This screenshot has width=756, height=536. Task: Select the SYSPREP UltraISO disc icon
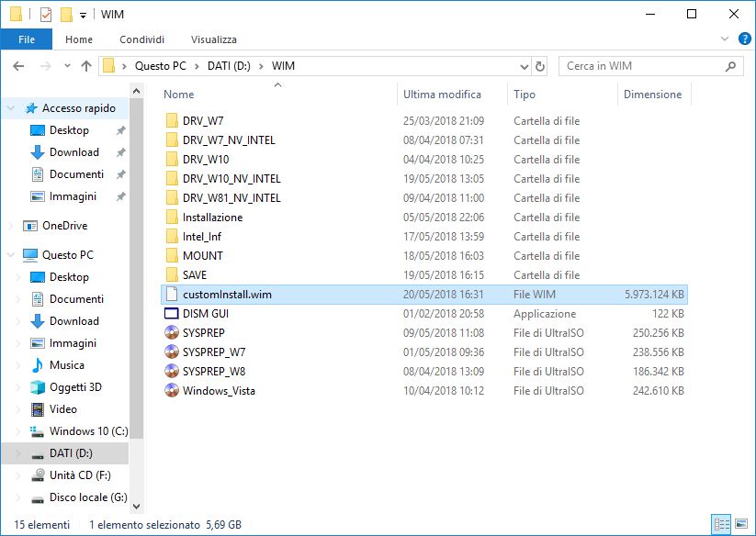click(172, 333)
